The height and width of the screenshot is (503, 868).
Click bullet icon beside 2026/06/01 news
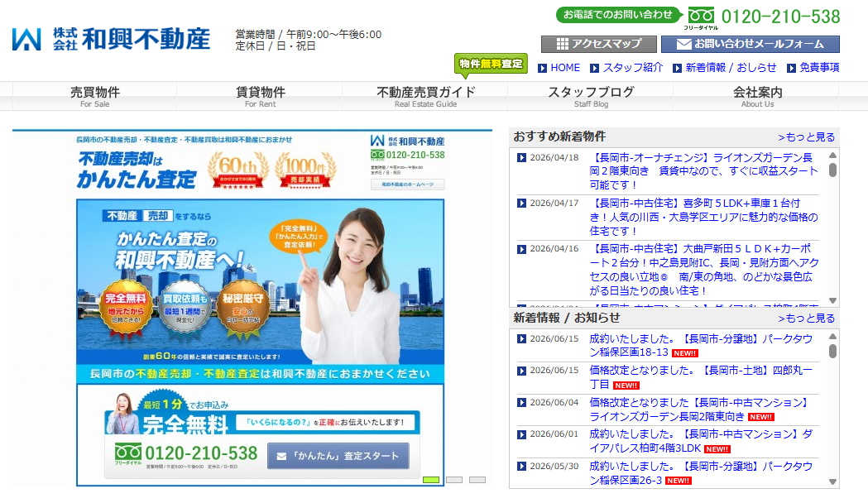(521, 434)
